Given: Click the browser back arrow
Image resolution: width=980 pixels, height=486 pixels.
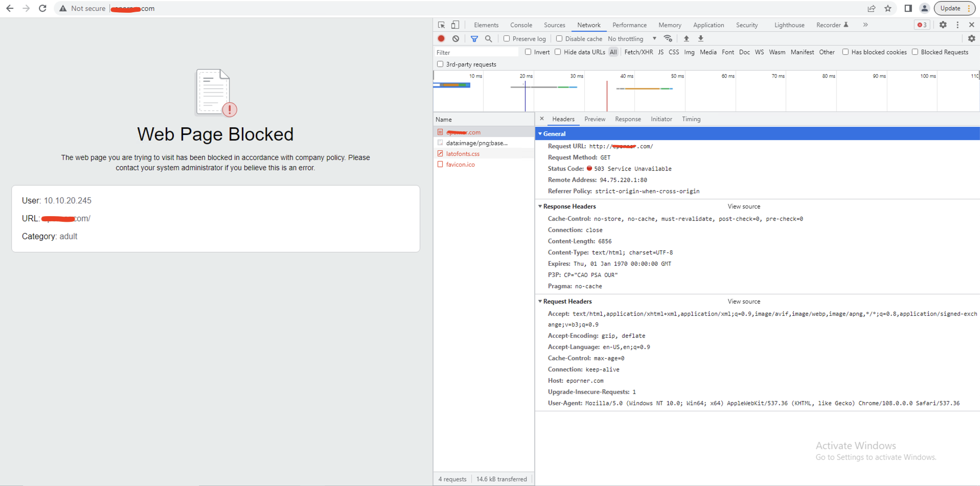Looking at the screenshot, I should pyautogui.click(x=10, y=8).
